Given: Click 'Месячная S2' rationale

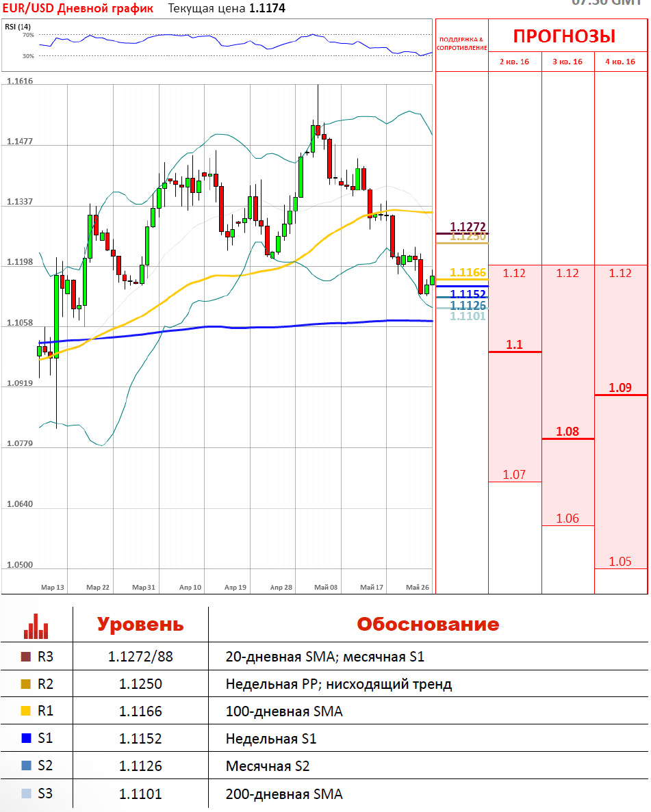Looking at the screenshot, I should (268, 766).
